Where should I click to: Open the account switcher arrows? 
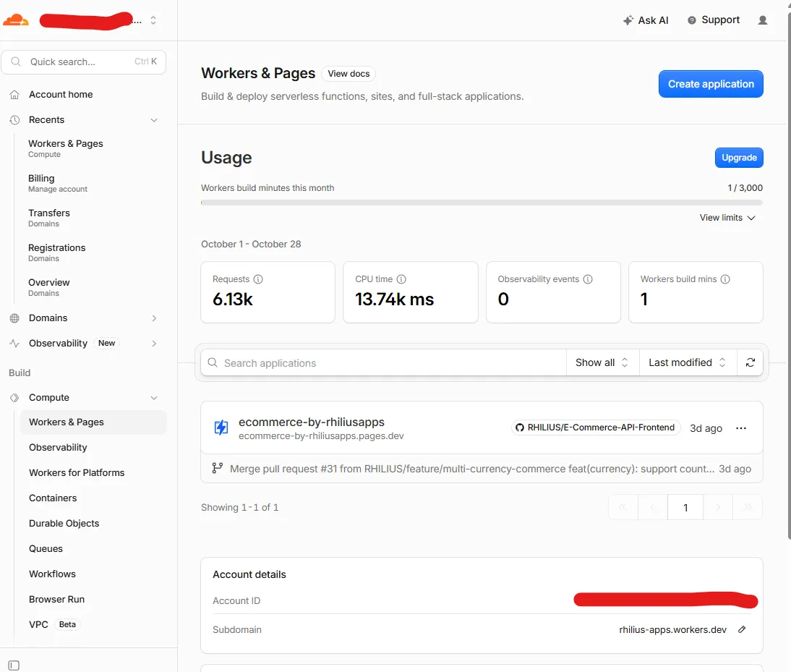[x=153, y=20]
